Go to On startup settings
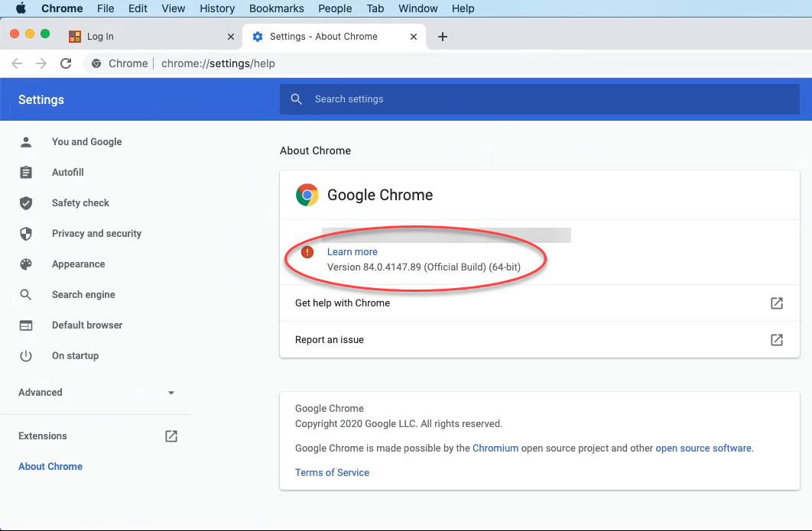Image resolution: width=812 pixels, height=531 pixels. coord(75,355)
